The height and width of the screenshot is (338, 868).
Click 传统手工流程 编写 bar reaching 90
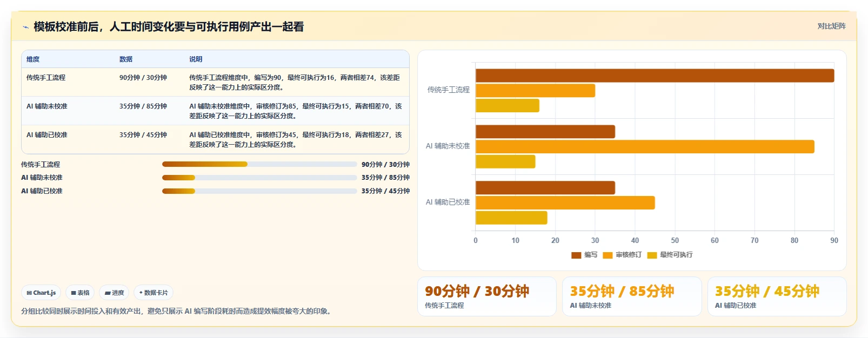tap(655, 76)
